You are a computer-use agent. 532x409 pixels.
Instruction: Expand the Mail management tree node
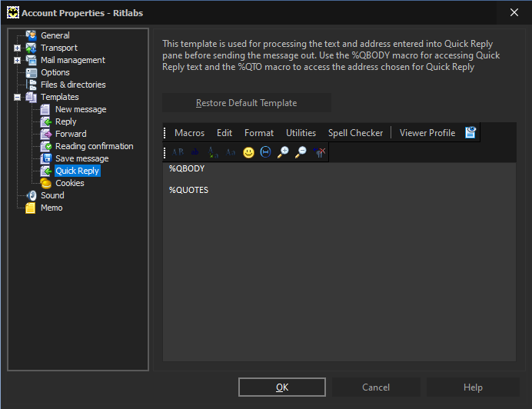[18, 61]
